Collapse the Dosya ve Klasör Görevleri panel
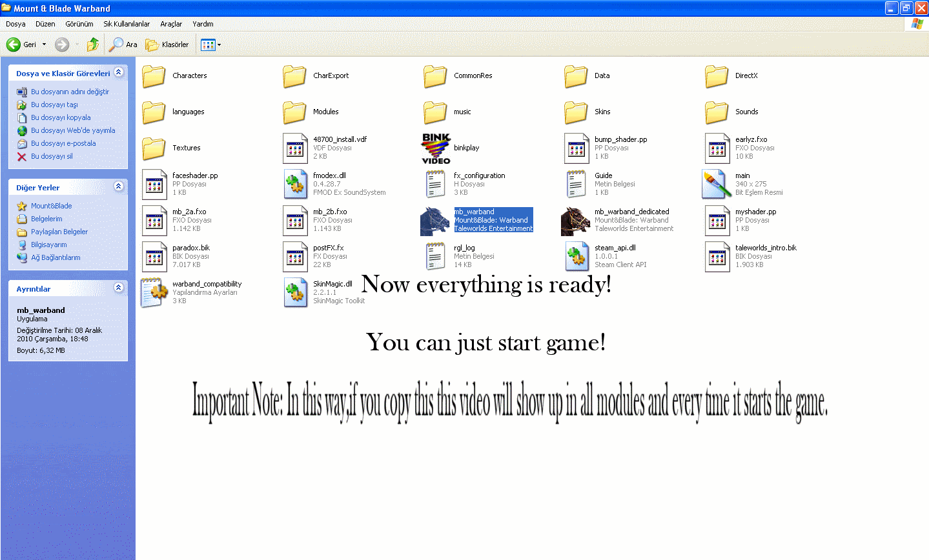Screen dimensions: 929x560 click(119, 72)
